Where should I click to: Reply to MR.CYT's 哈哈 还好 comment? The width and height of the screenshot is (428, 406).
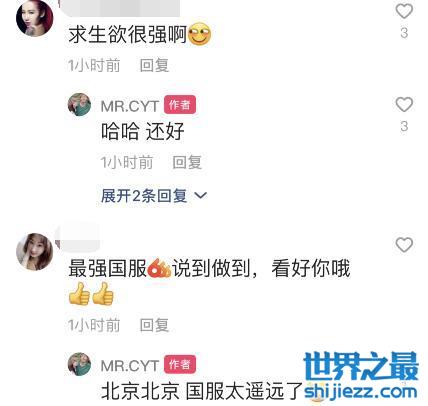(x=187, y=162)
